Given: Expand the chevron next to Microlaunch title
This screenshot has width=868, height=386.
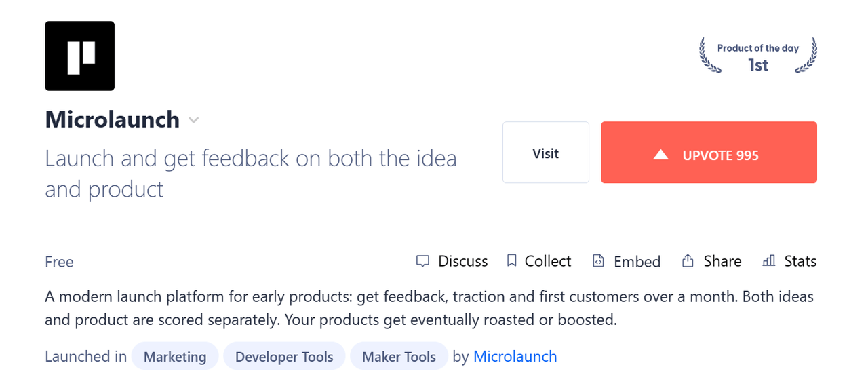Looking at the screenshot, I should click(x=193, y=121).
